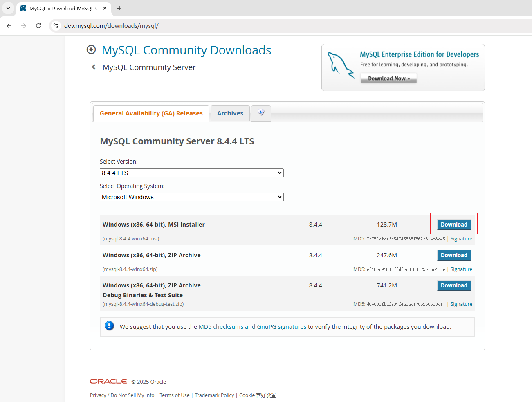Open the Select Version dropdown

click(x=192, y=173)
